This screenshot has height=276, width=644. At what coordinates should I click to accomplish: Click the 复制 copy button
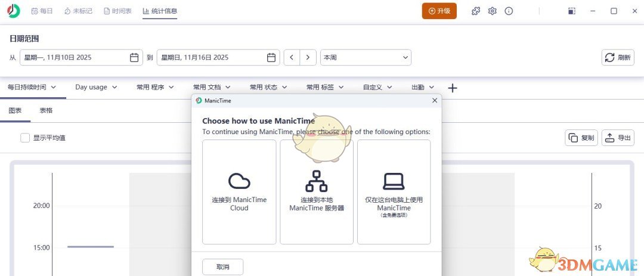[581, 138]
